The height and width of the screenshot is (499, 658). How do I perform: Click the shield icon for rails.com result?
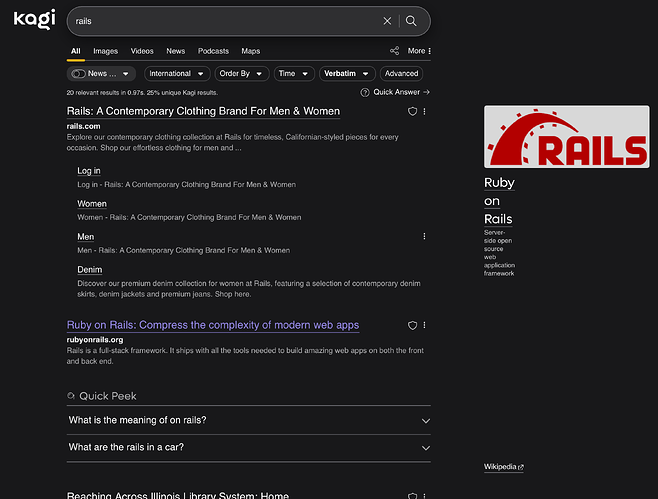[x=413, y=111]
